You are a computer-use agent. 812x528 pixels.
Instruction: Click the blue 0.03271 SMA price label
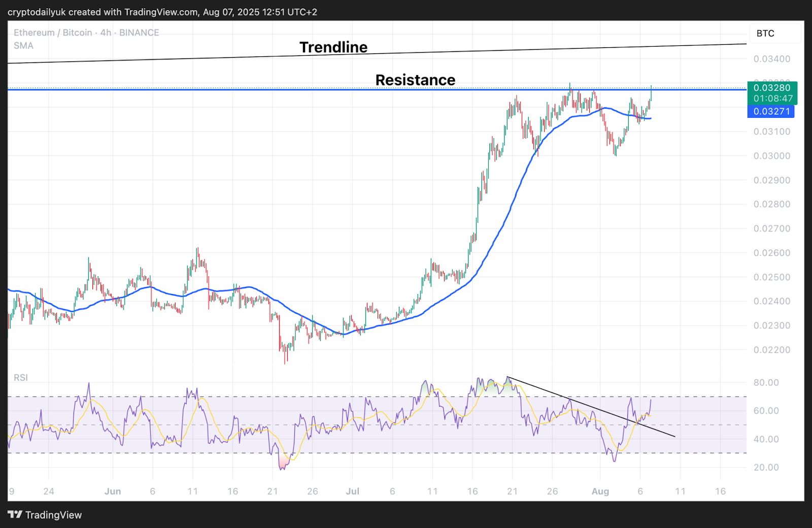pyautogui.click(x=771, y=112)
